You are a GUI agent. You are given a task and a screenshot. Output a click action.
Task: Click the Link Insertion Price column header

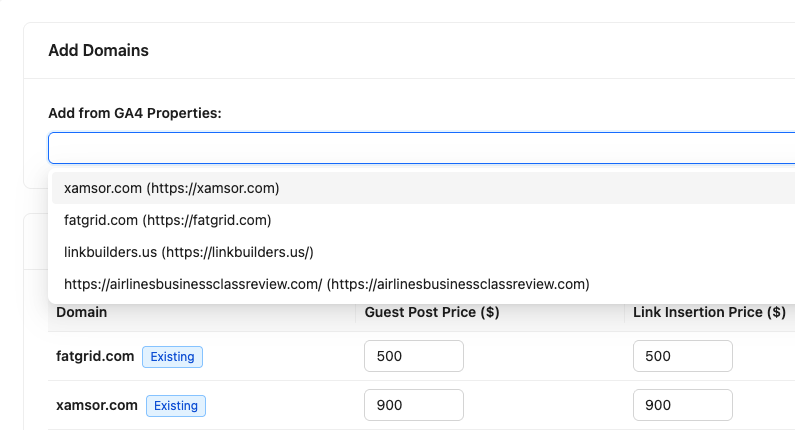tap(709, 312)
